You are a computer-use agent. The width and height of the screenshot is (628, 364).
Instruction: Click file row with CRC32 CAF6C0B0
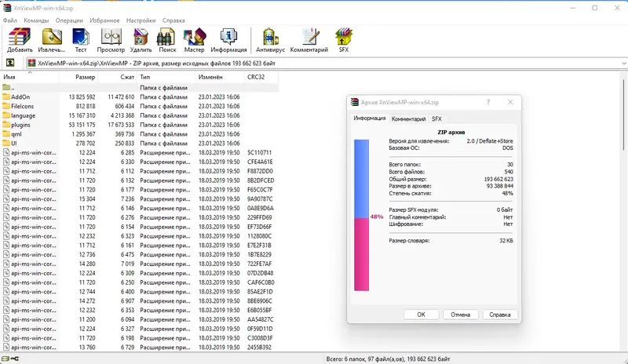[140, 282]
